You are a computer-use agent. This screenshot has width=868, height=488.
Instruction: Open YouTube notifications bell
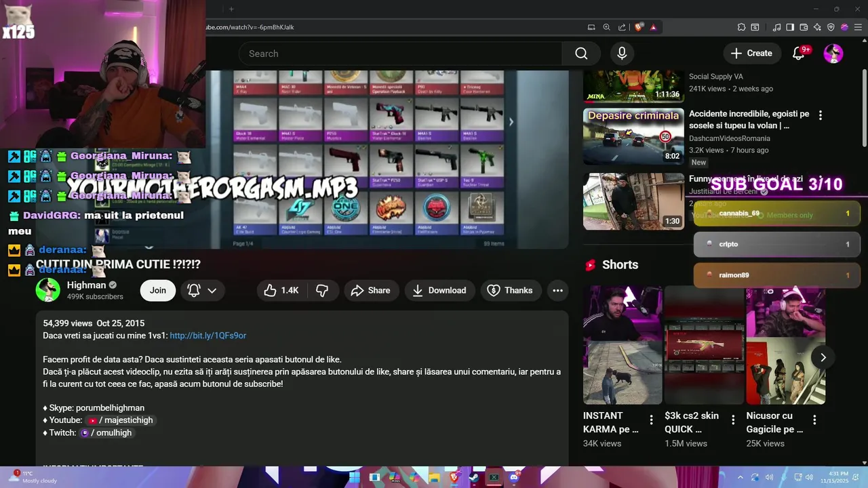(x=799, y=54)
